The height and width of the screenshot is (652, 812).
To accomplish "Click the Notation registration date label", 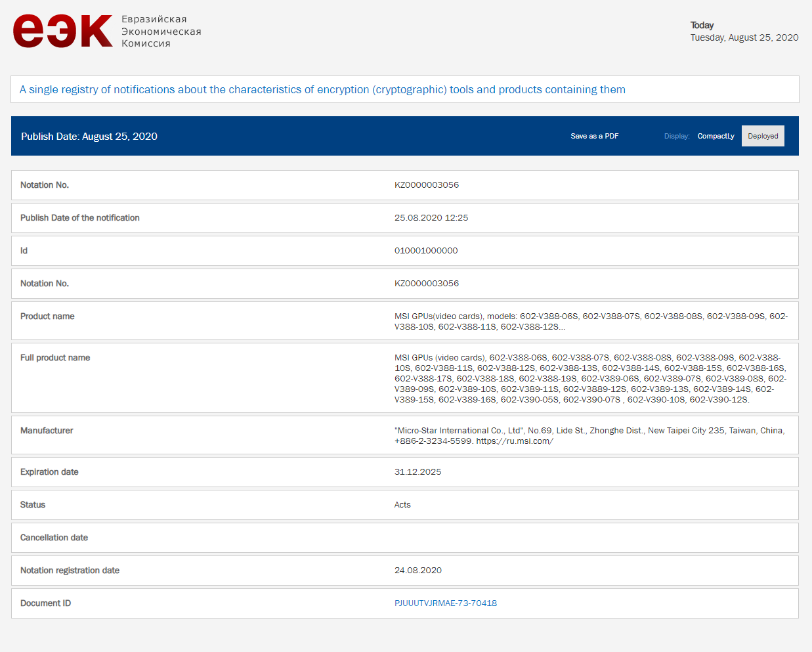I will click(x=70, y=571).
